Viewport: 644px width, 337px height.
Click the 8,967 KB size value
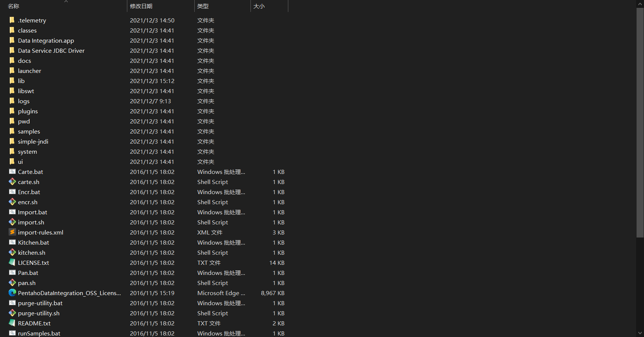click(273, 293)
